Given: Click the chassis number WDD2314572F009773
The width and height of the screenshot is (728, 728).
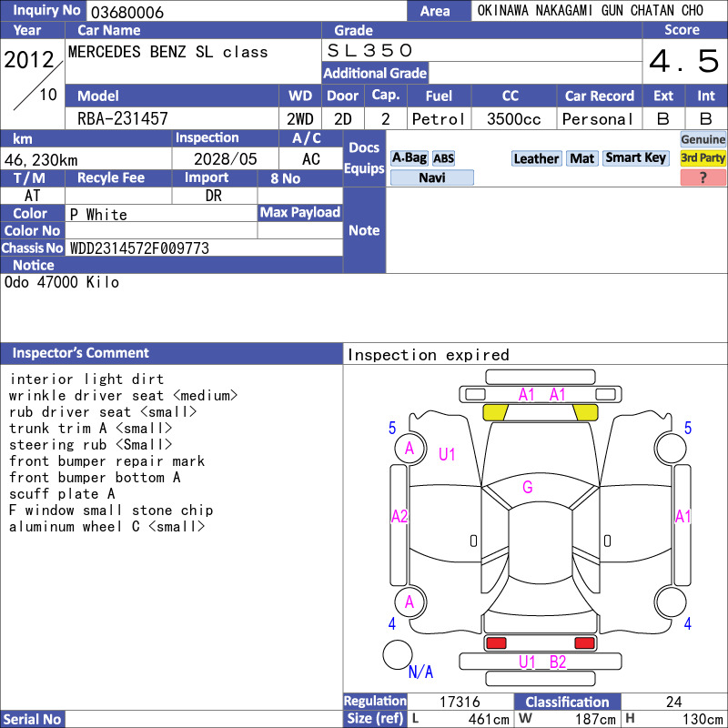Looking at the screenshot, I should [139, 248].
